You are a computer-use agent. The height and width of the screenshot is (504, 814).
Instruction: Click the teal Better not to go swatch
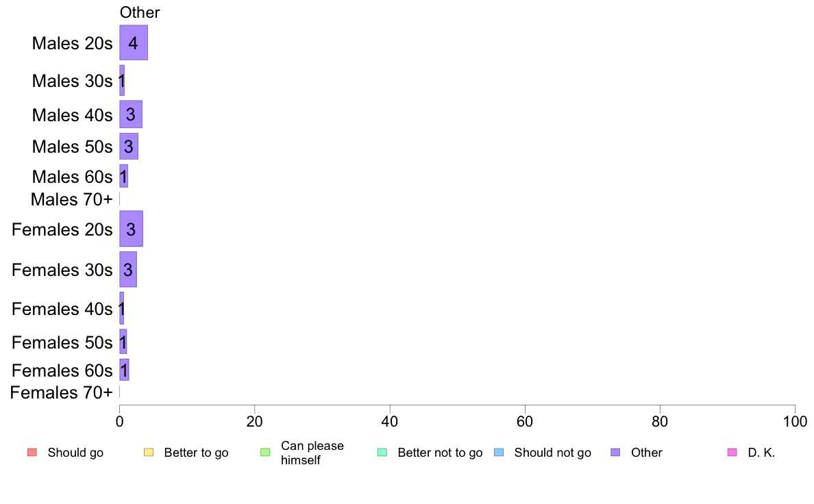382,452
